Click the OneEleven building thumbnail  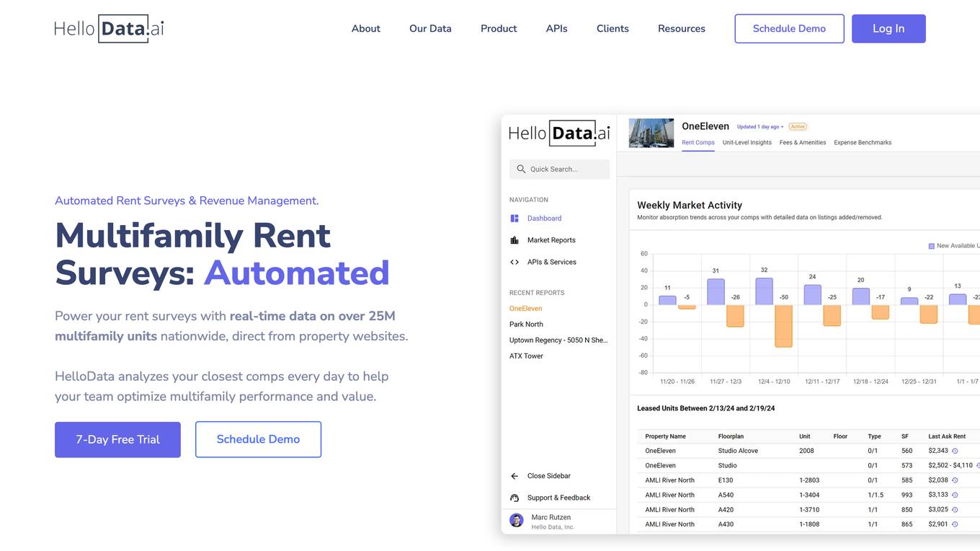[x=651, y=133]
